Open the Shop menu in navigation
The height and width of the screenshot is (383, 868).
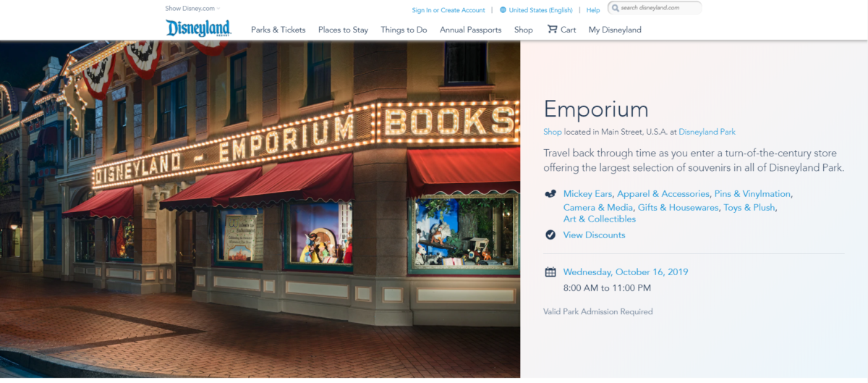click(x=524, y=30)
